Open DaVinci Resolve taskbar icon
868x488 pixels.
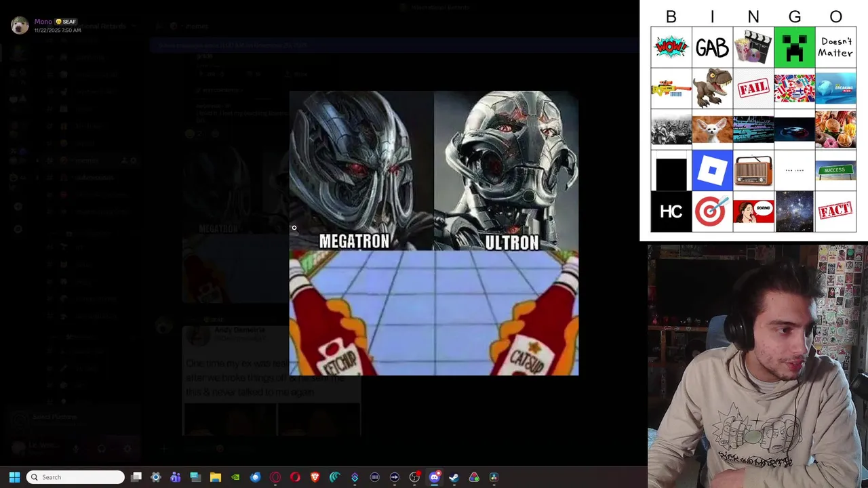(x=494, y=477)
